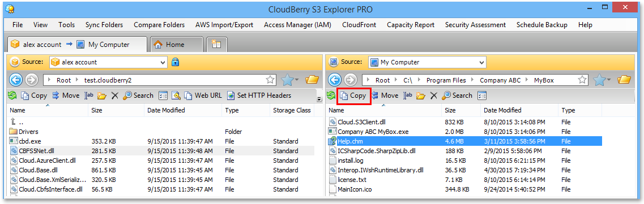
Task: Open the CloudFront menu
Action: (x=359, y=25)
